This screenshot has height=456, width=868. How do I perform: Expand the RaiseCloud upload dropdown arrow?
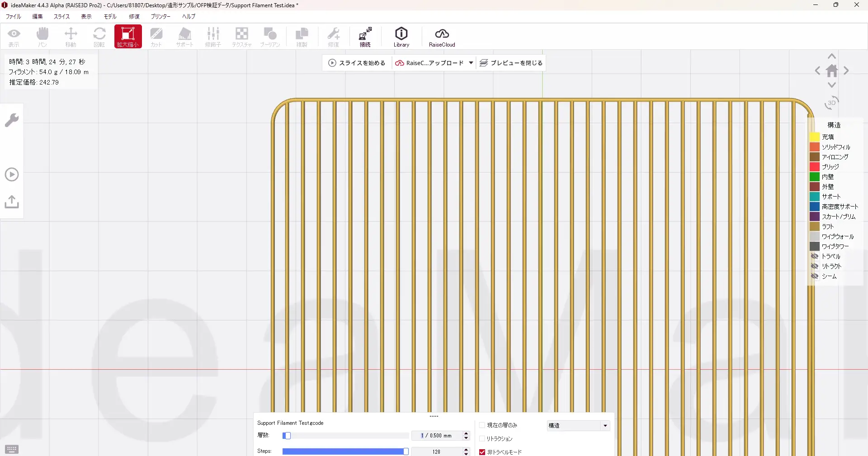[x=471, y=63]
